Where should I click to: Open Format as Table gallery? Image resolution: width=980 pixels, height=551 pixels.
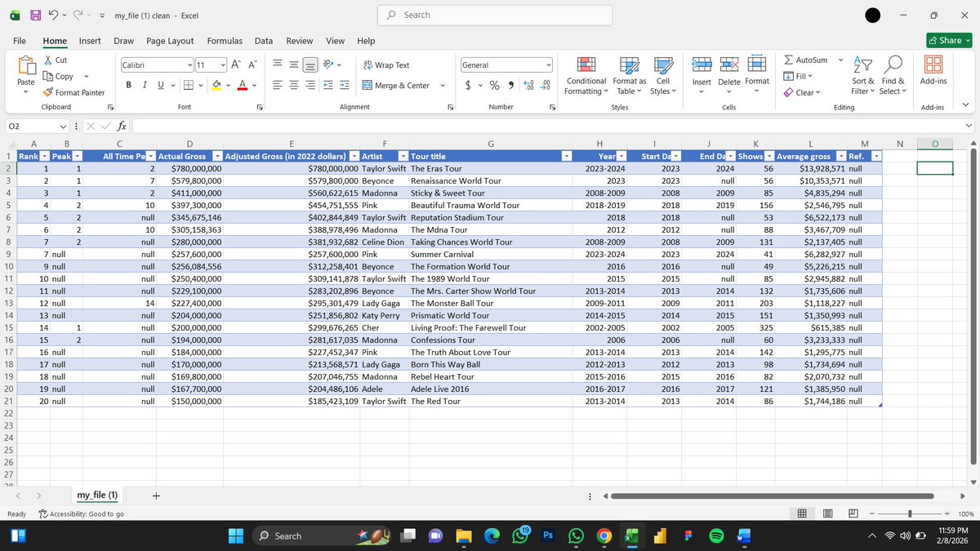coord(630,76)
